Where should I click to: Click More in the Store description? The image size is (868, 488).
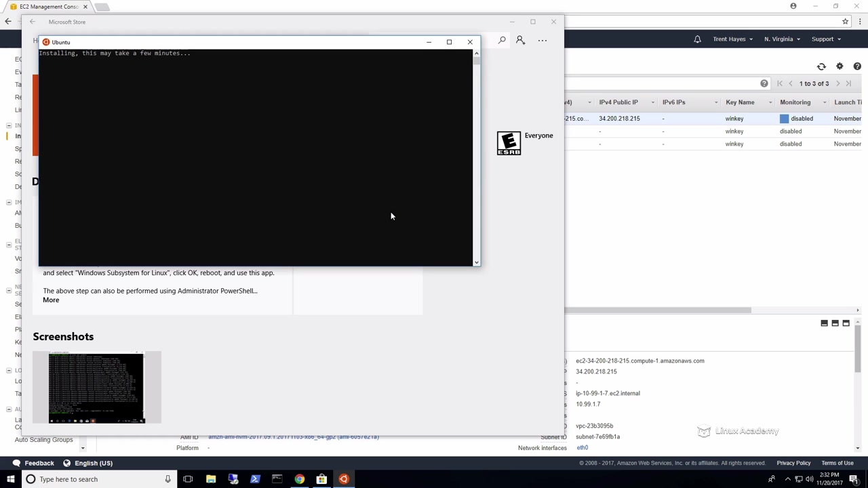pos(51,300)
